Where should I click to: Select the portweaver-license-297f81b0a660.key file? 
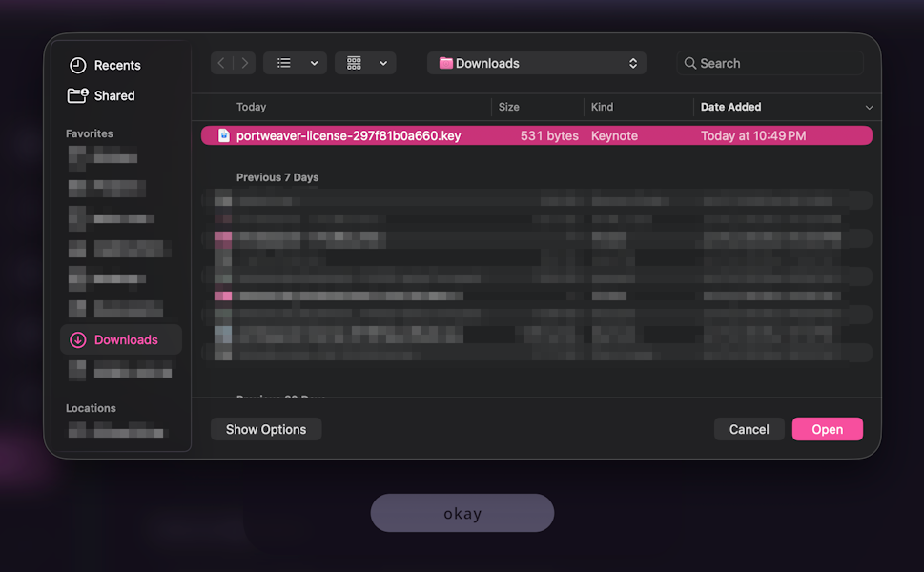(x=536, y=135)
